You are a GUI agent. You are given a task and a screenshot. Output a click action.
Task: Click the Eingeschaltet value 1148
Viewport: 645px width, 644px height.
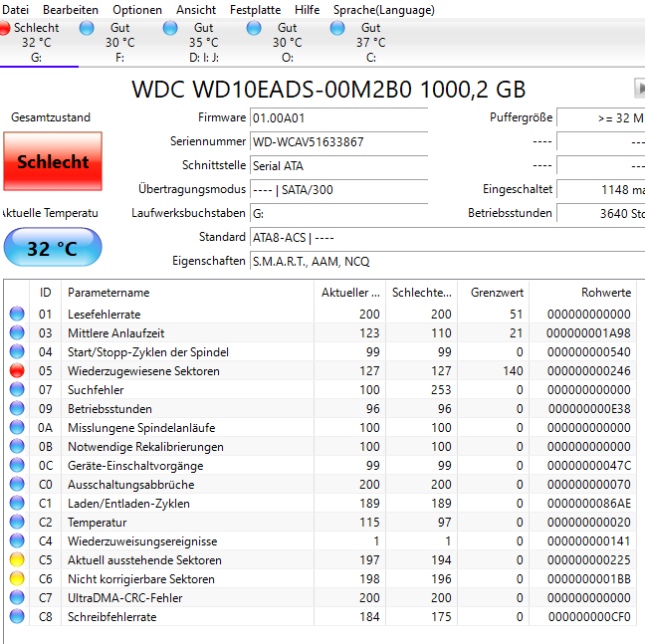(x=600, y=189)
